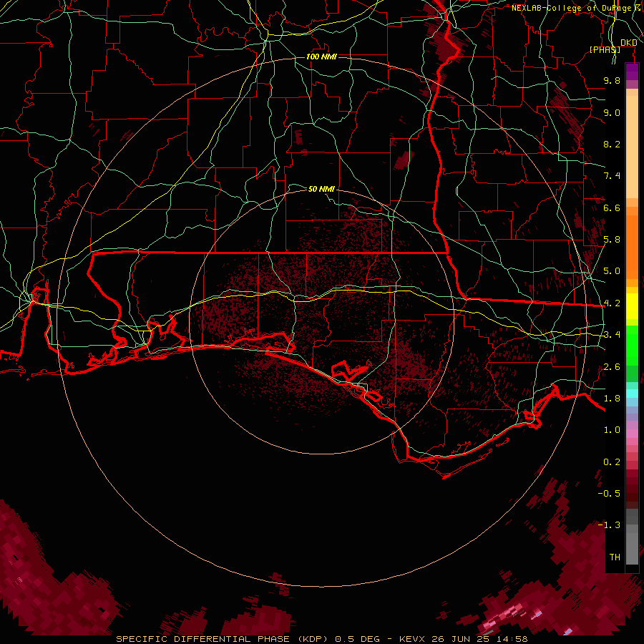Click the 100 NMI range ring label
Screen dimensions: 644x644
click(321, 57)
